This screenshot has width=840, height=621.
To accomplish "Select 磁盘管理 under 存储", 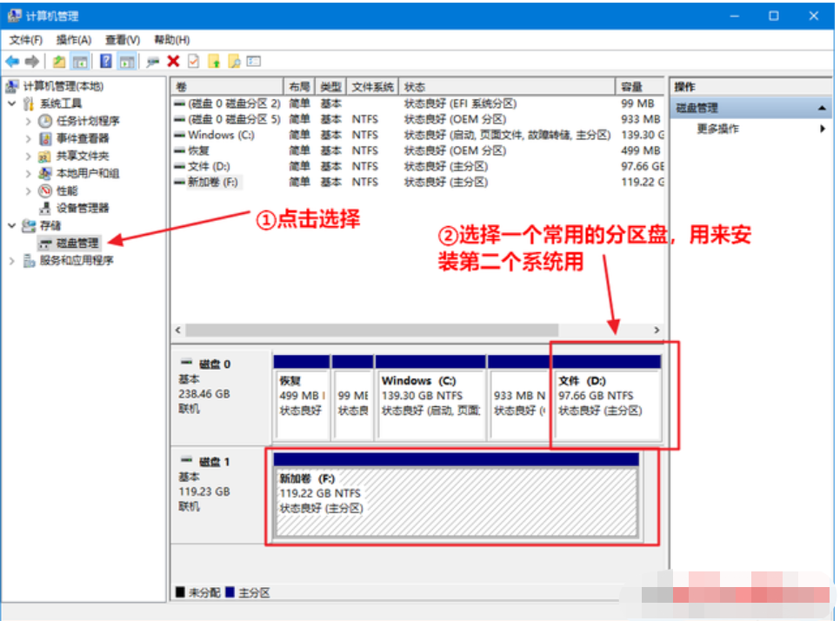I will click(x=77, y=243).
